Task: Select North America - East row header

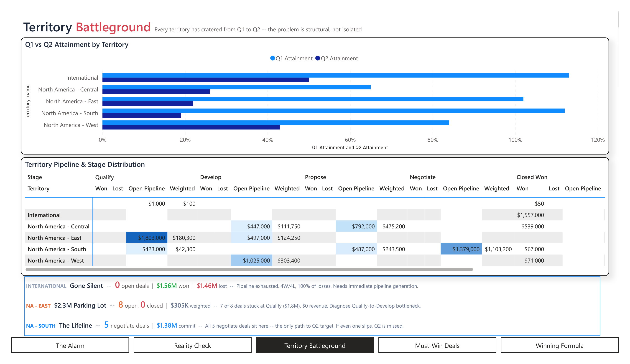Action: click(54, 238)
